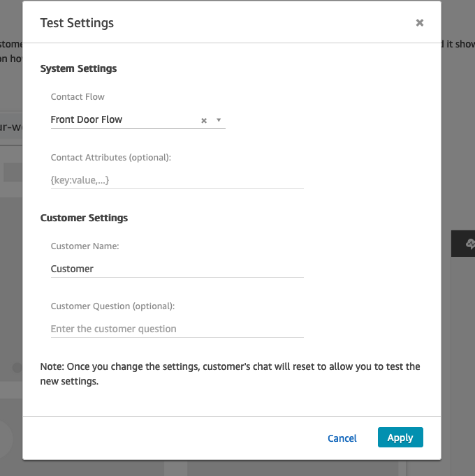Close the Test Settings dialog
Viewport: 475px width, 476px height.
click(420, 23)
